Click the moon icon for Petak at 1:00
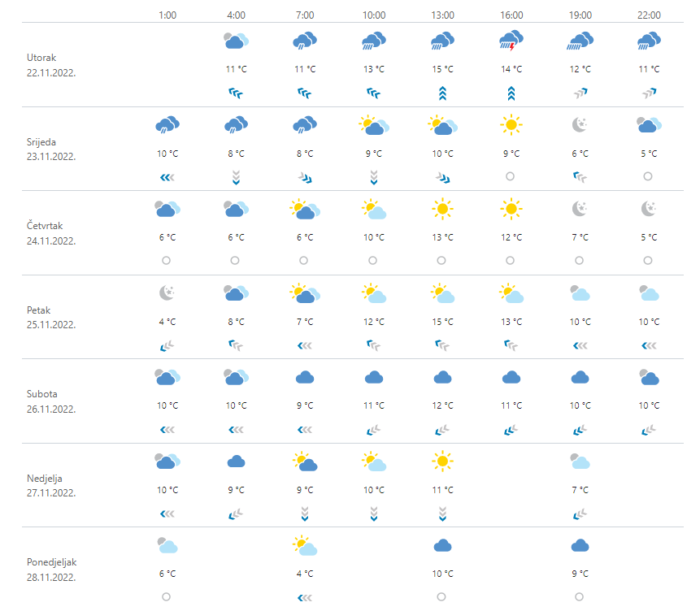This screenshot has width=700, height=611. click(x=167, y=293)
